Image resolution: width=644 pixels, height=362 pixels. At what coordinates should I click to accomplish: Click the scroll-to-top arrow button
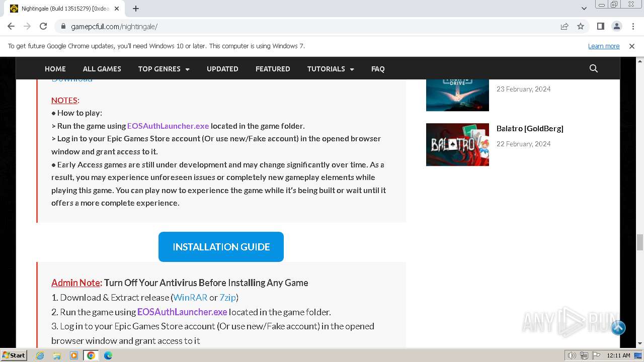[618, 328]
